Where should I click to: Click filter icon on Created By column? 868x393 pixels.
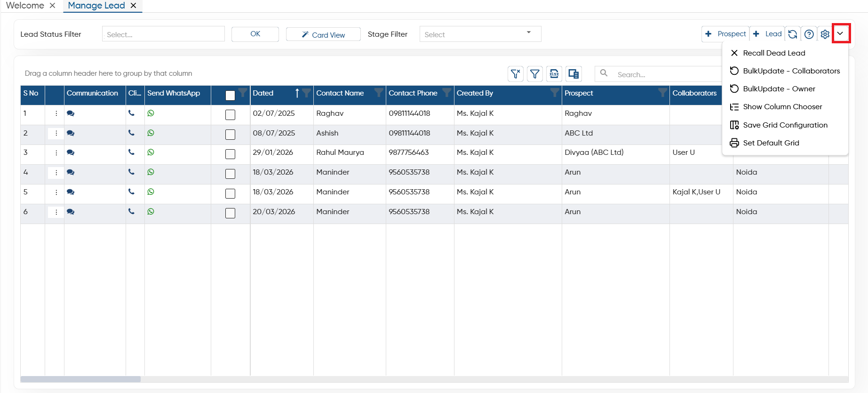[555, 92]
